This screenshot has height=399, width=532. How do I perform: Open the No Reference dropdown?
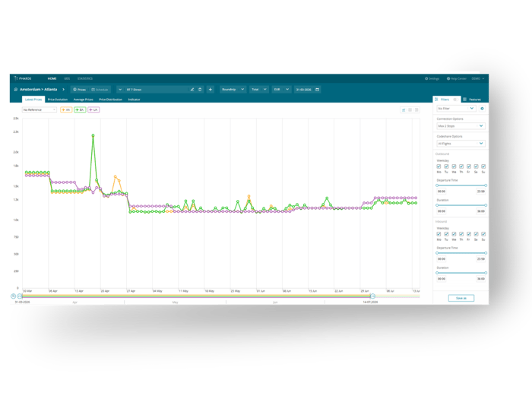40,110
